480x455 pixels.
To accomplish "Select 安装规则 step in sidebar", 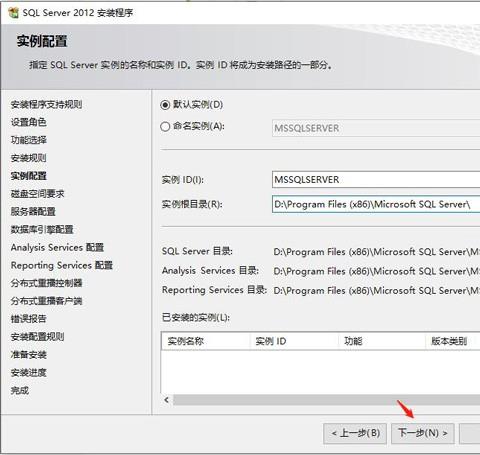I will [x=28, y=158].
